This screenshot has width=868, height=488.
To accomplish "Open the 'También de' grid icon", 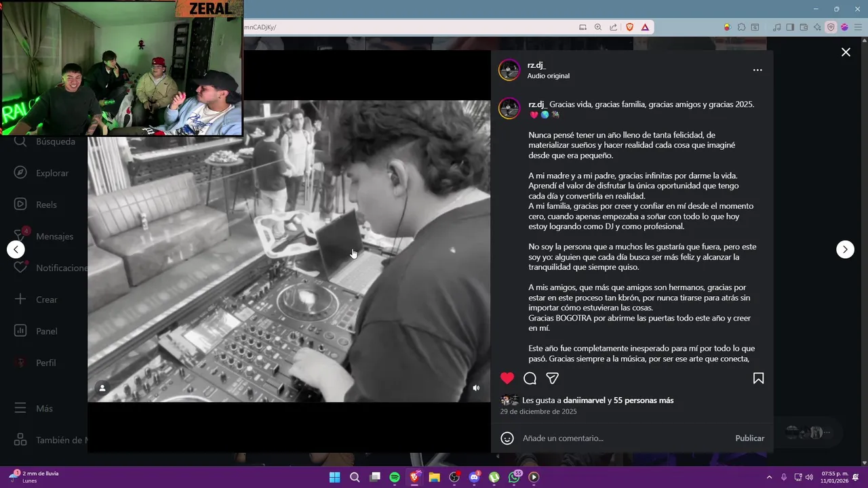I will point(20,440).
